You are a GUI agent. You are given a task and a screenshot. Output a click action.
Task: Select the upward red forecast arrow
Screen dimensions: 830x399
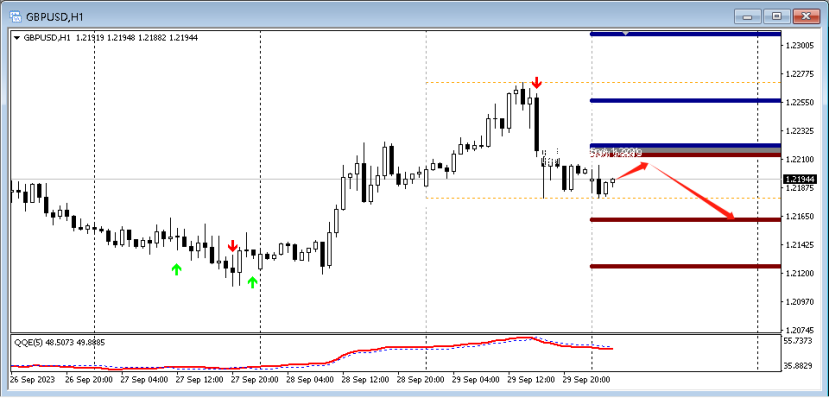click(x=632, y=172)
